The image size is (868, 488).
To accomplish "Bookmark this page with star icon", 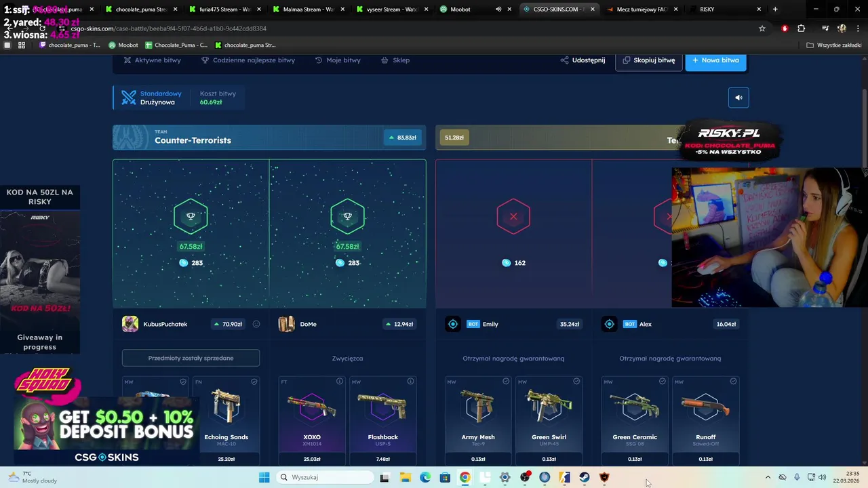I will [762, 28].
